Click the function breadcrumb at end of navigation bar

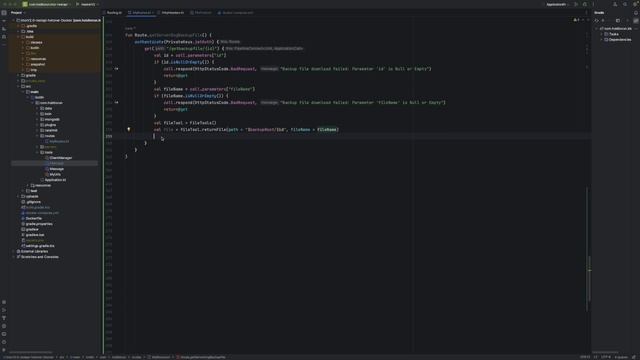[202, 357]
